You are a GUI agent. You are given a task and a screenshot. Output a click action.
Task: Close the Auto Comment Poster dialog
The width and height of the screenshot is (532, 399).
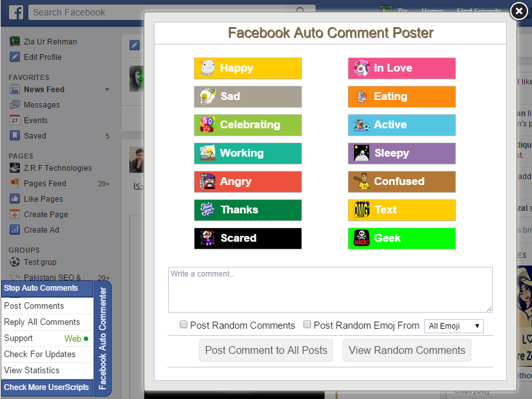coord(518,11)
